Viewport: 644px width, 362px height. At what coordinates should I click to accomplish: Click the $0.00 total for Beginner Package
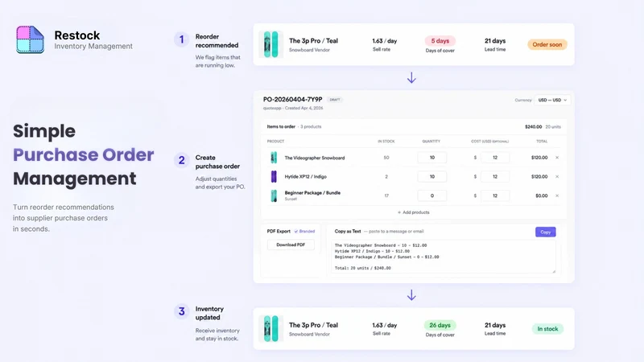[x=541, y=195]
